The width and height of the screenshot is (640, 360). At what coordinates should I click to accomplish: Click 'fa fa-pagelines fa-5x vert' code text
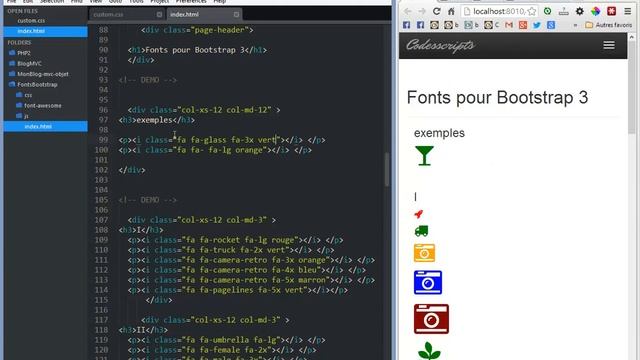[244, 290]
